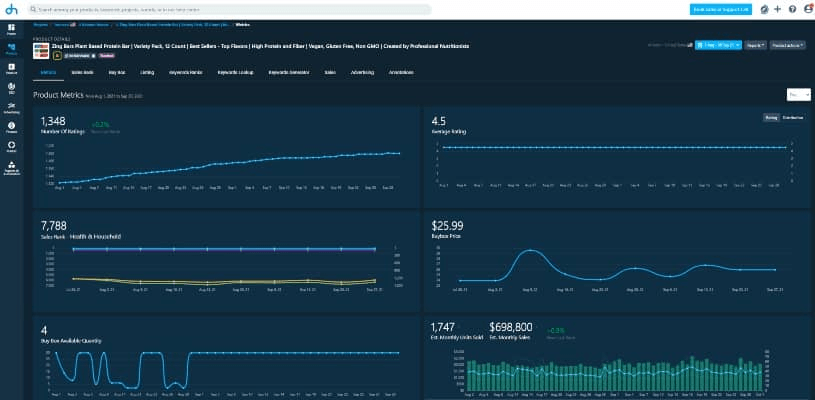
Task: Select the Metrics tab
Action: click(x=48, y=73)
